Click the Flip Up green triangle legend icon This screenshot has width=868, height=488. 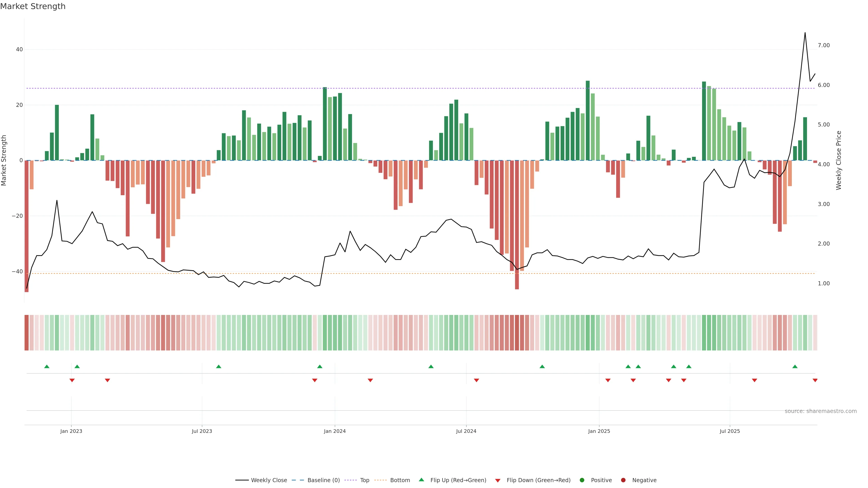pos(421,480)
